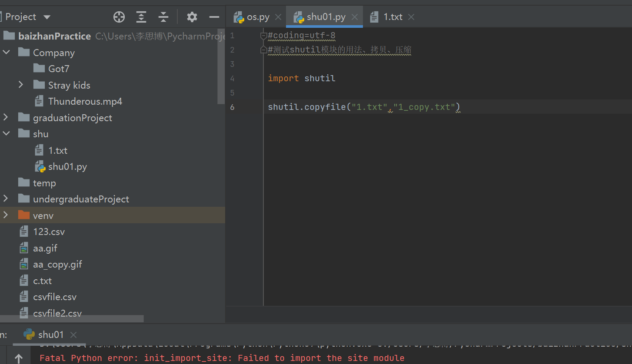Close the 1.txt editor tab
This screenshot has width=632, height=364.
click(x=411, y=17)
